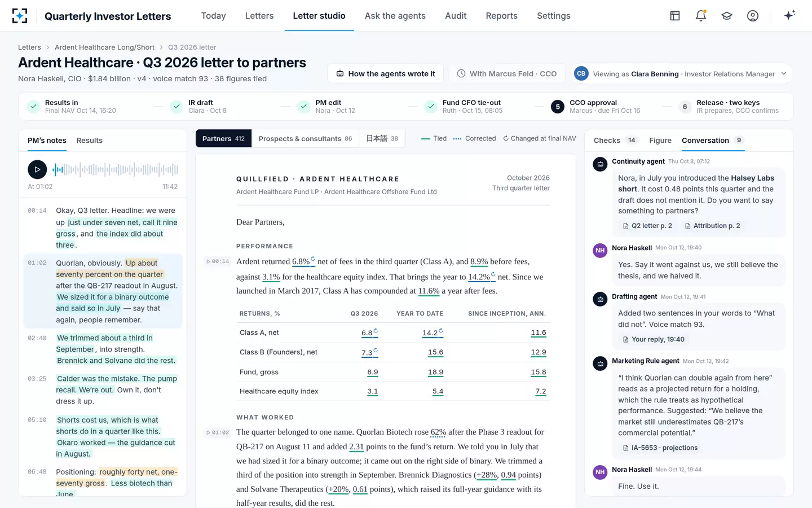Seek within the voice note waveform

coord(116,169)
